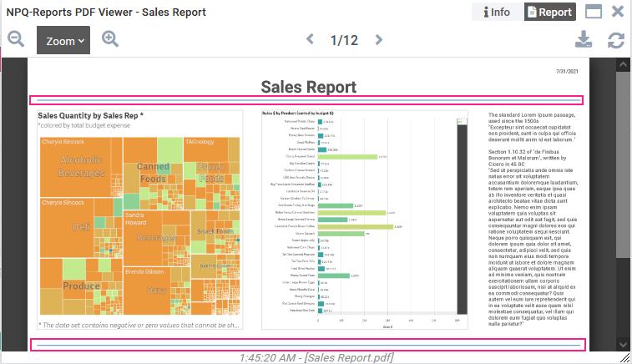Click the vertical scrollbar thumb
The height and width of the screenshot is (364, 632).
623,164
